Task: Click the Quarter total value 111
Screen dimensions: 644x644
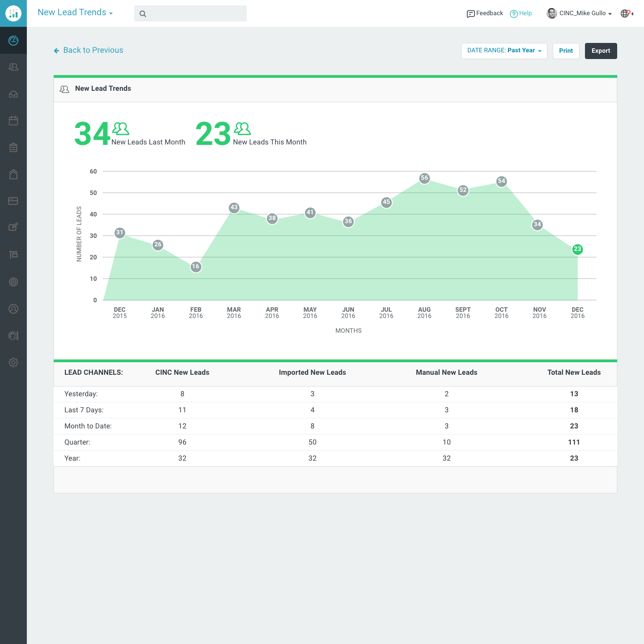Action: coord(574,442)
